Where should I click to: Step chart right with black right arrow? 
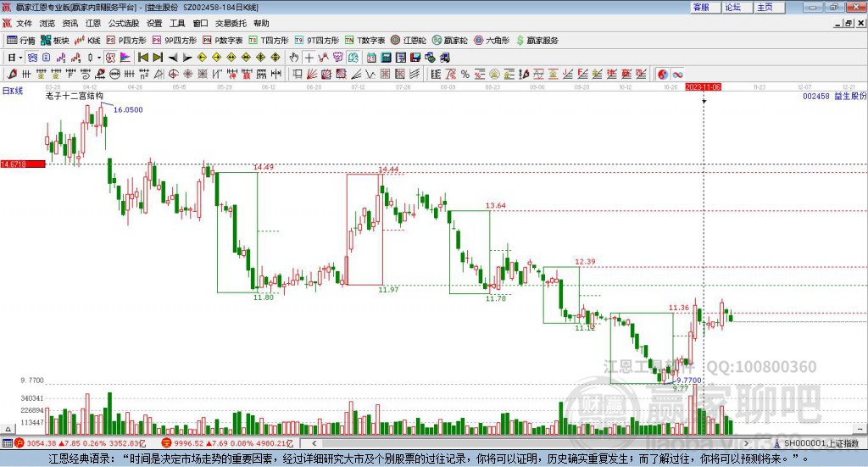pos(187,58)
